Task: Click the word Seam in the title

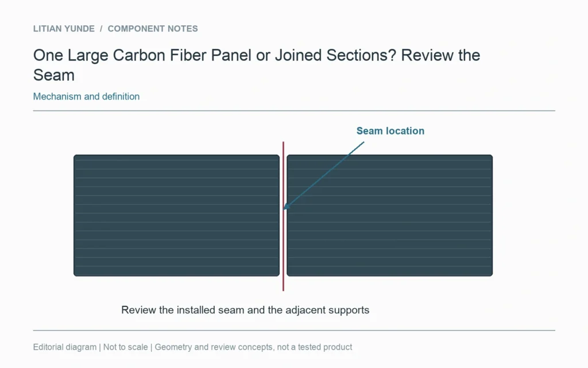Action: pos(53,75)
